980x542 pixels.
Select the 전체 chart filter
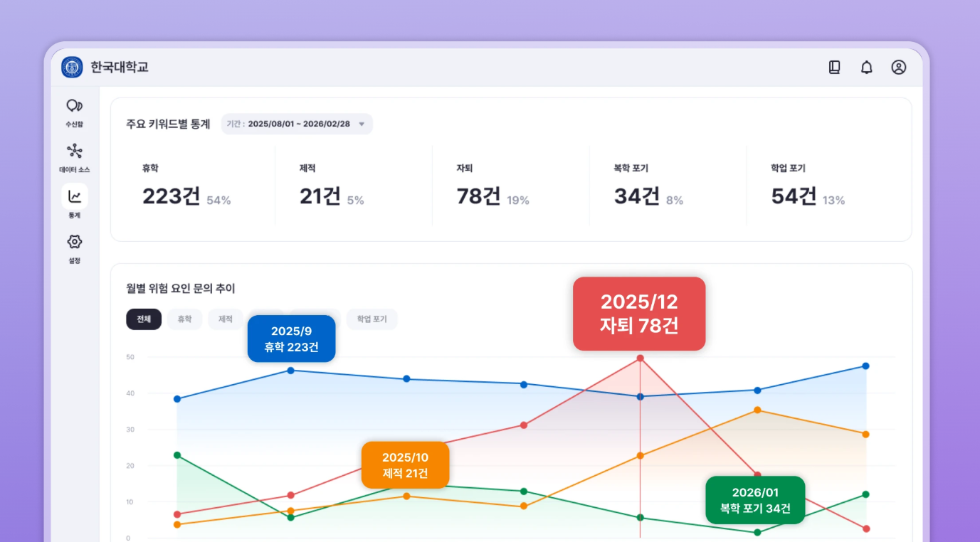point(144,319)
